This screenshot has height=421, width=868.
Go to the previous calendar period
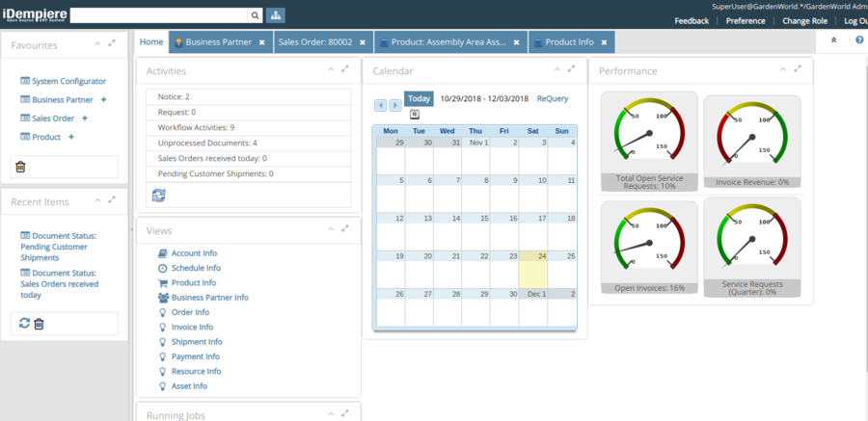click(x=381, y=104)
